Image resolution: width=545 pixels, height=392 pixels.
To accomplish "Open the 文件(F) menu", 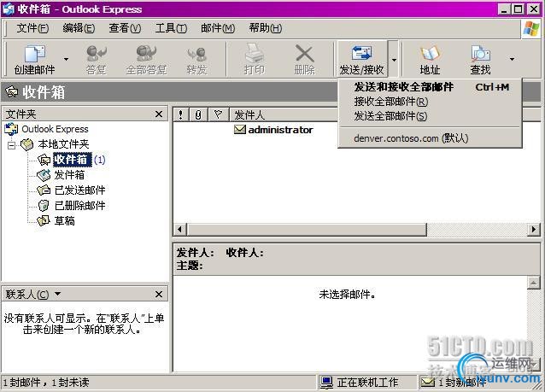I will [32, 28].
